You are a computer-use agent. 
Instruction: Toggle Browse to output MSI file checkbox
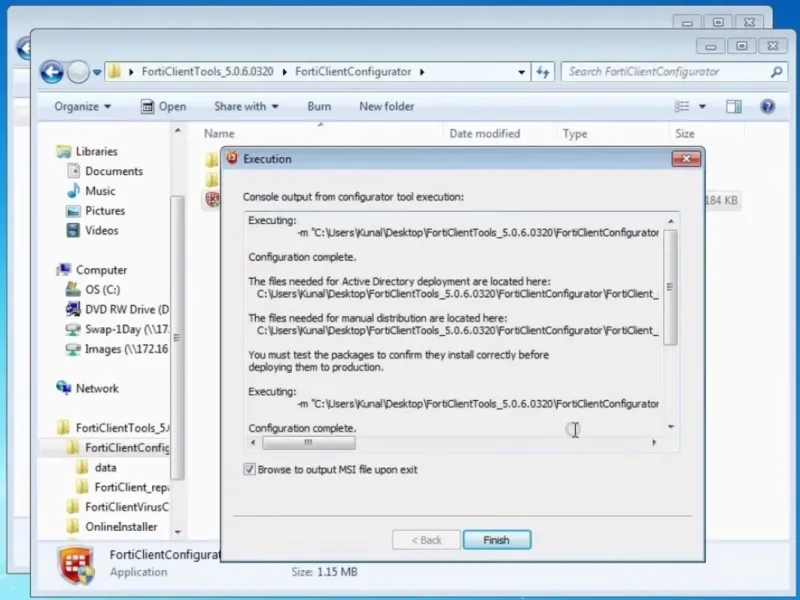coord(249,469)
